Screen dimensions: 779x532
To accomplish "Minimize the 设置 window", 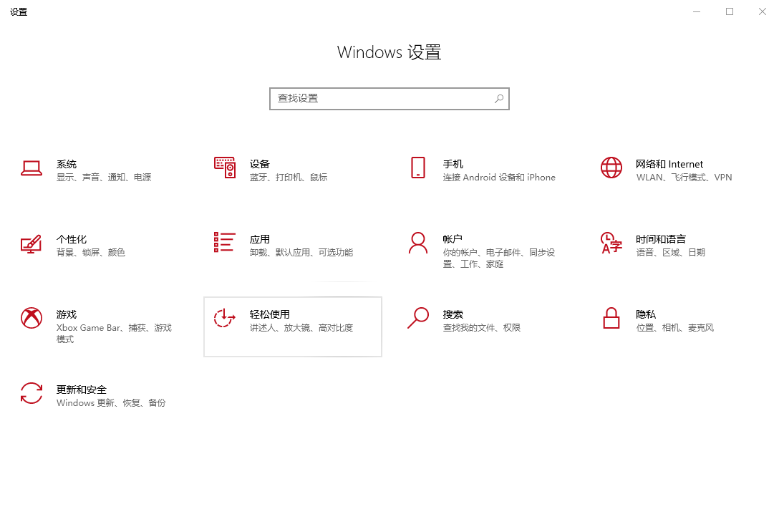I will pyautogui.click(x=697, y=11).
